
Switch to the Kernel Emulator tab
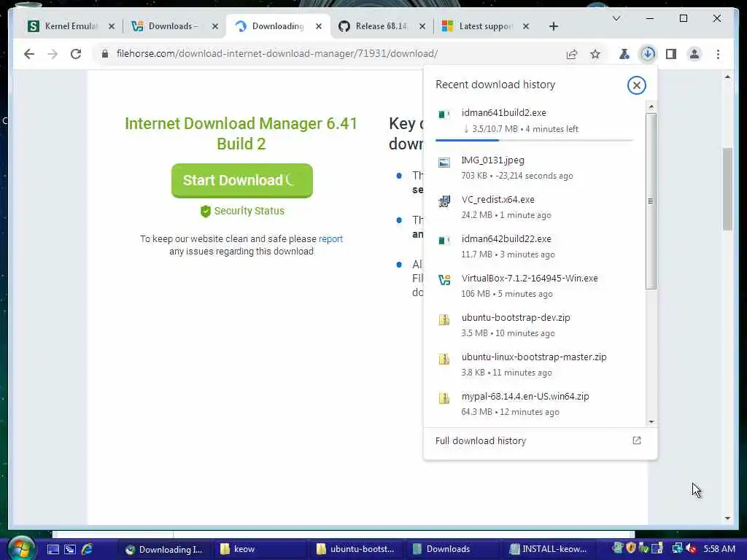71,26
